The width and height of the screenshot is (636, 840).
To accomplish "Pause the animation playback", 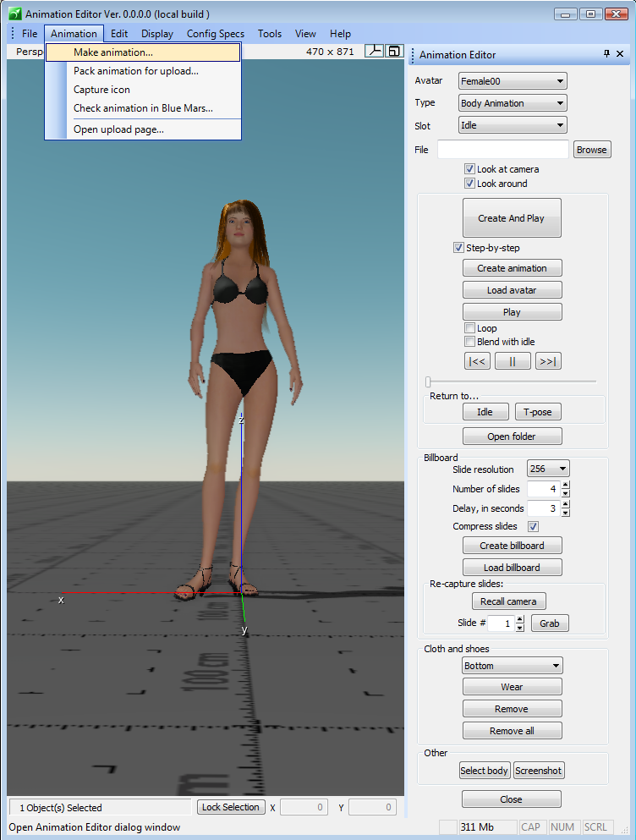I will pyautogui.click(x=513, y=361).
